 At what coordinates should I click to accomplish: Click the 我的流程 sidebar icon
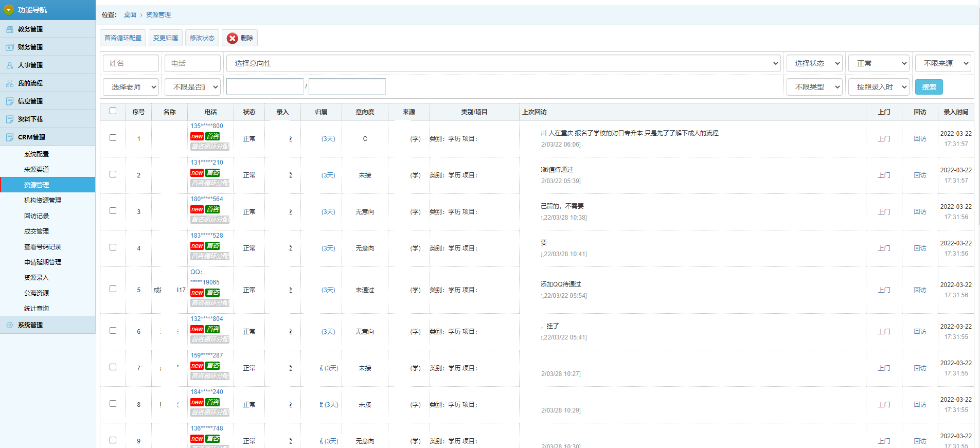click(x=10, y=83)
